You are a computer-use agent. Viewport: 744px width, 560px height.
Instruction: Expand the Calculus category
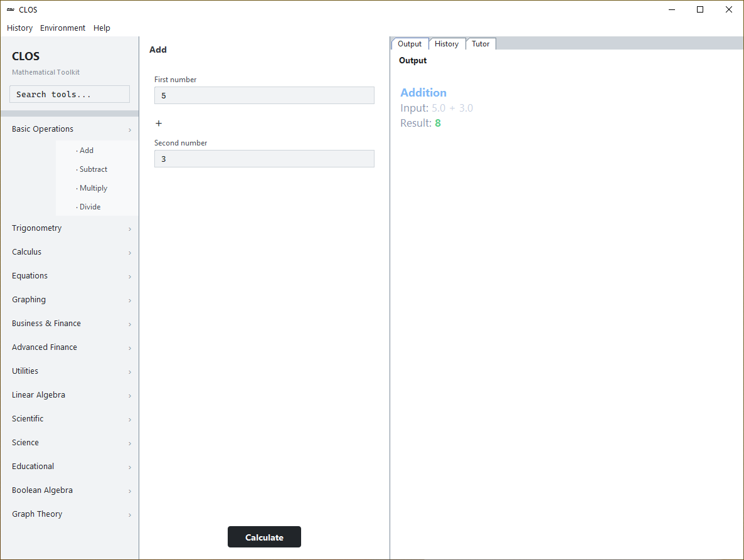pos(70,252)
